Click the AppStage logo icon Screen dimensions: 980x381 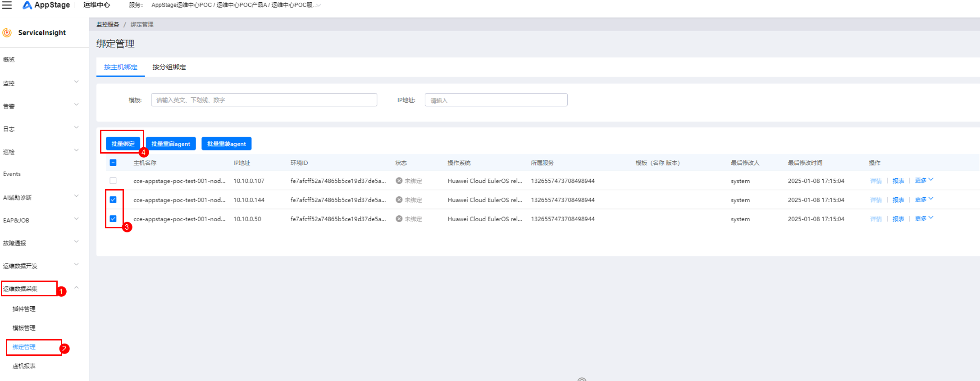pos(27,5)
